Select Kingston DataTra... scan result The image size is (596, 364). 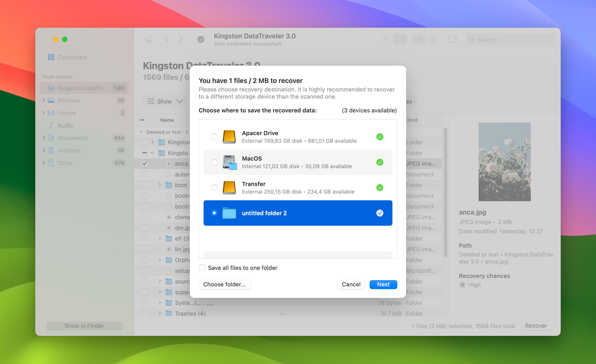click(x=84, y=88)
